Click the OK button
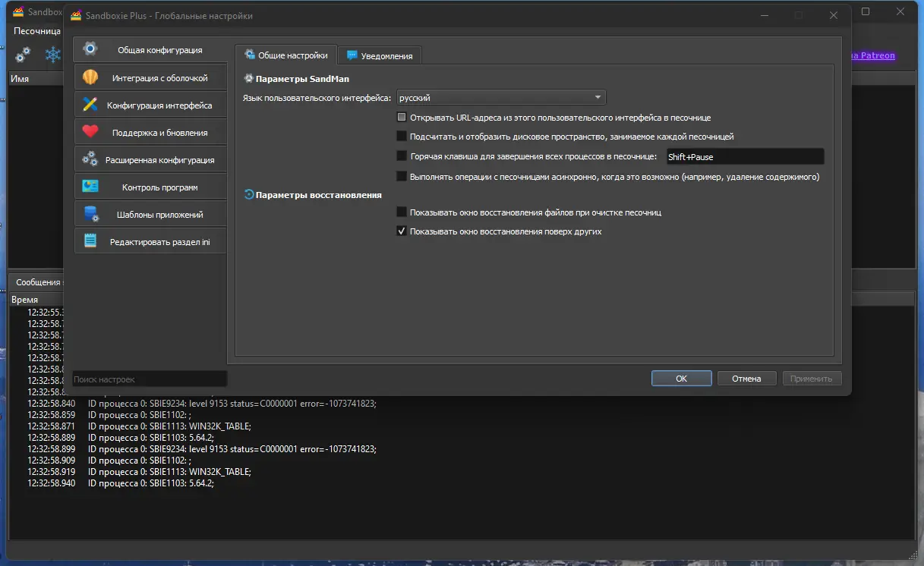 click(x=681, y=379)
